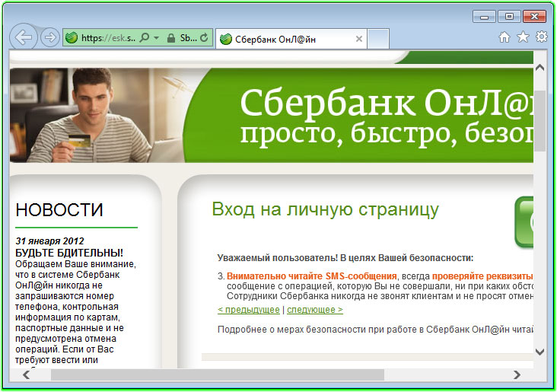Go back with the browser Back arrow
Viewport: 557px width, 392px height.
point(24,37)
